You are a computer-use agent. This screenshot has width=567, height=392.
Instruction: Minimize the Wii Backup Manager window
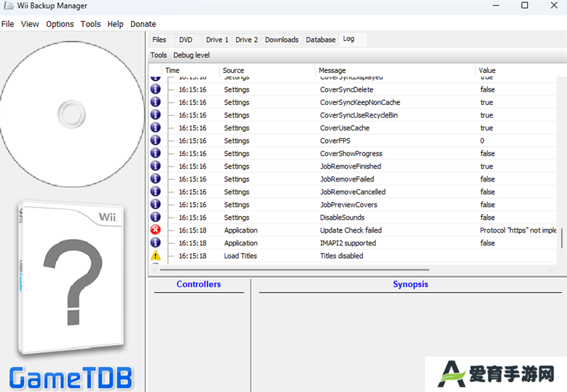(x=495, y=6)
